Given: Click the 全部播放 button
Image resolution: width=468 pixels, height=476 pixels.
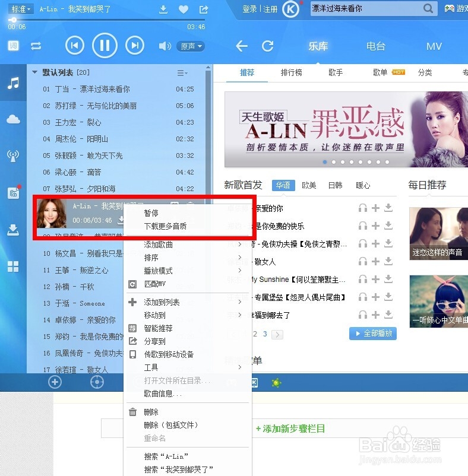Looking at the screenshot, I should click(x=373, y=334).
